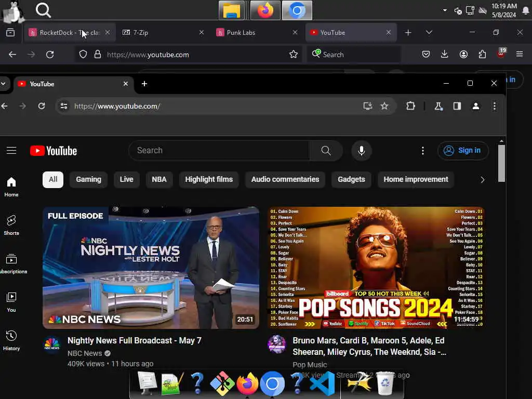Bookmark the page with Firefox's star icon
This screenshot has width=532, height=399.
294,54
